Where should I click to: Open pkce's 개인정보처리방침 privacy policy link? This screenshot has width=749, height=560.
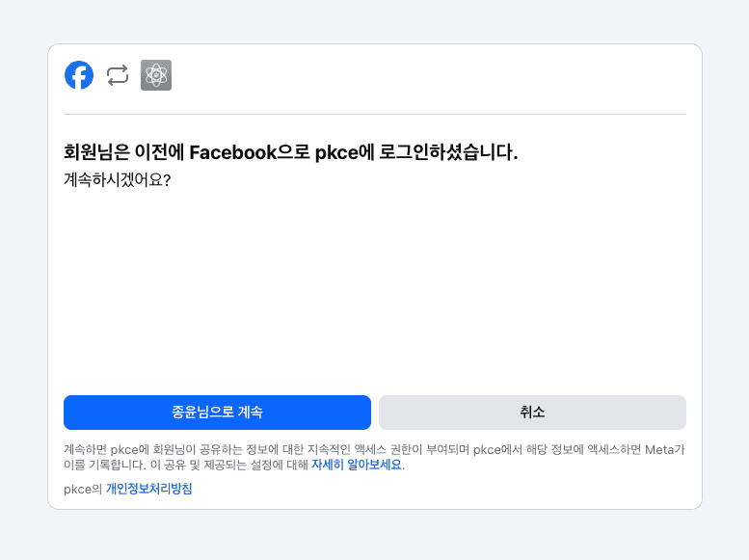coord(149,489)
